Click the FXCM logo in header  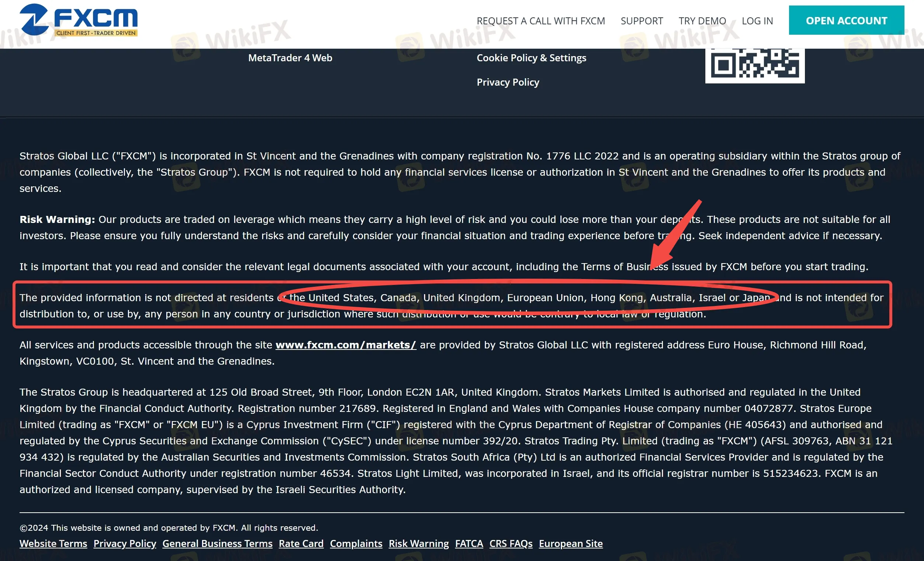pyautogui.click(x=79, y=20)
